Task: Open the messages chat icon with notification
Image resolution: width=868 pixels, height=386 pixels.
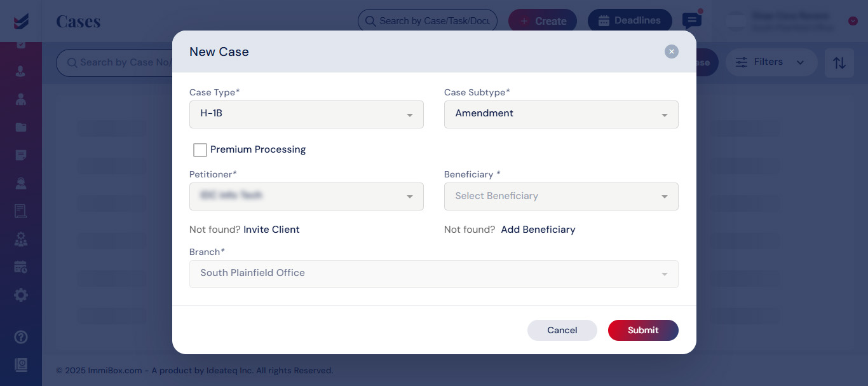Action: [692, 20]
